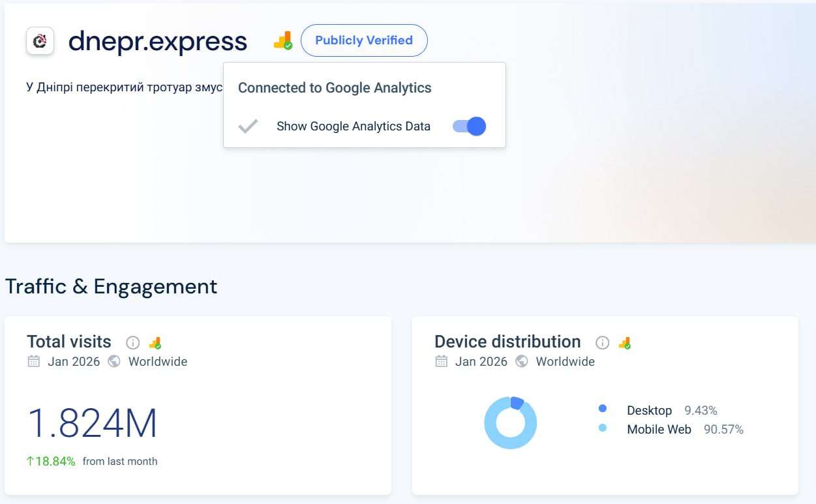This screenshot has width=816, height=504.
Task: Click the Google Analytics icon beside site title
Action: tap(282, 41)
